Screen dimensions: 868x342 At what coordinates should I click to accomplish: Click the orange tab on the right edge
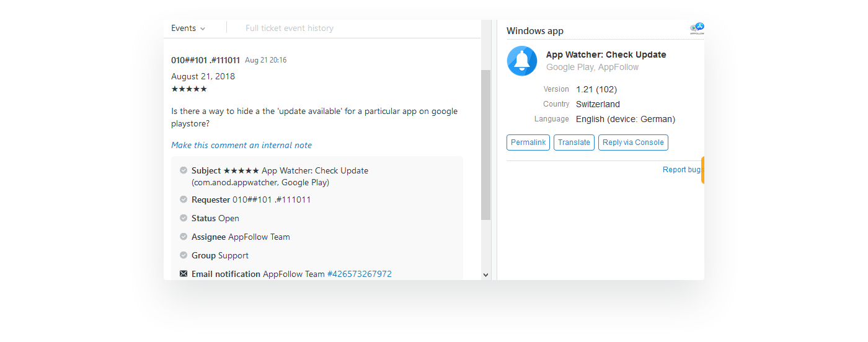[702, 170]
